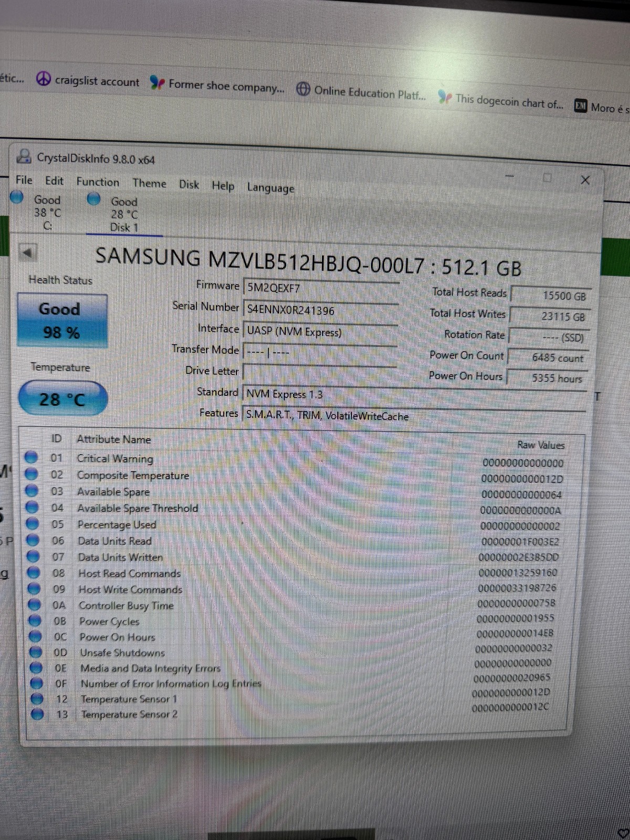This screenshot has width=630, height=840.
Task: Open the Edit menu
Action: click(54, 181)
